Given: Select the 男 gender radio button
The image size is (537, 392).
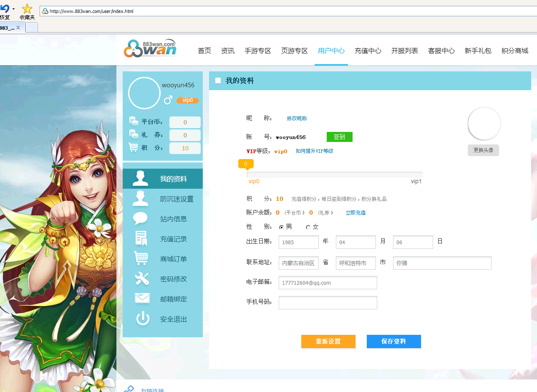Looking at the screenshot, I should tap(282, 227).
